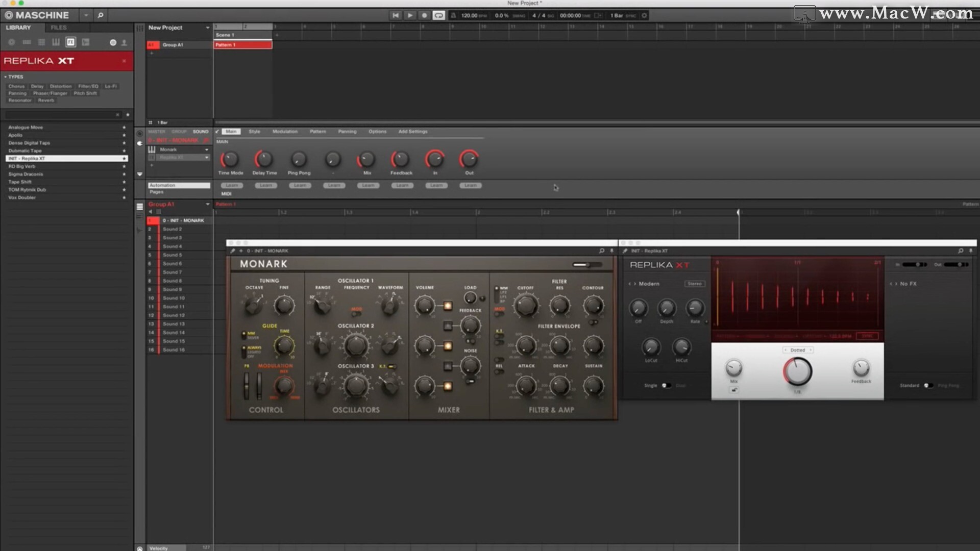Toggle the Loop button in transport
Viewport: 980px width, 551px height.
[438, 15]
